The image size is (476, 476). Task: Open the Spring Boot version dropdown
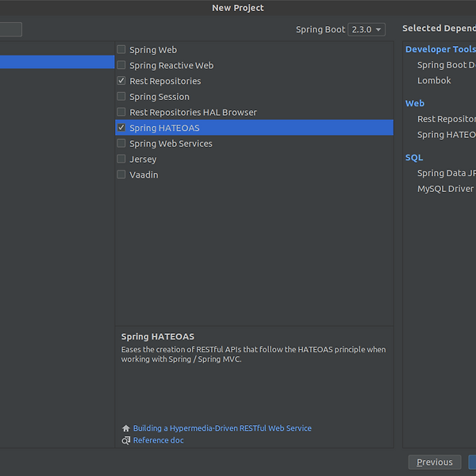point(367,29)
